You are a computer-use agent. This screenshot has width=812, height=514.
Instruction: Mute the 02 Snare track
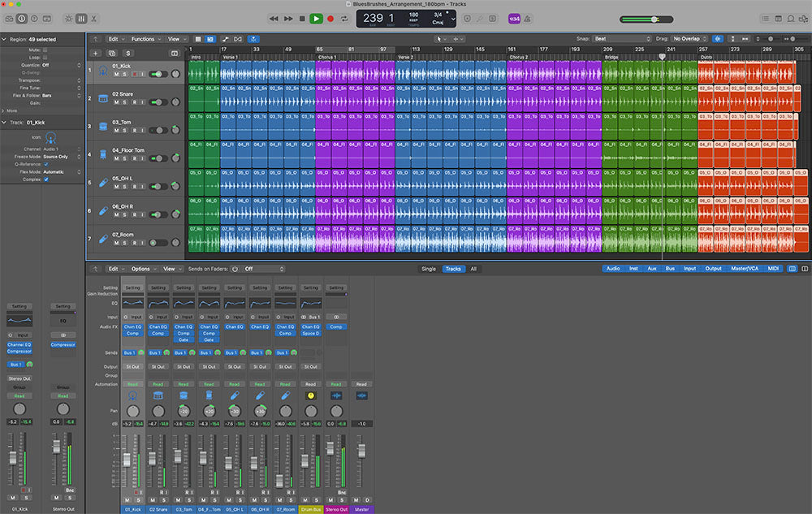point(116,102)
